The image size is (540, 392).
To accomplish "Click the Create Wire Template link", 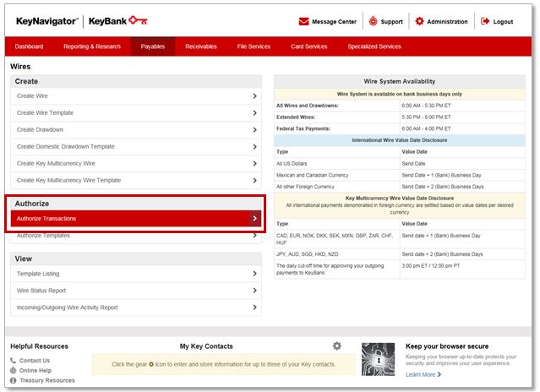I will click(45, 113).
